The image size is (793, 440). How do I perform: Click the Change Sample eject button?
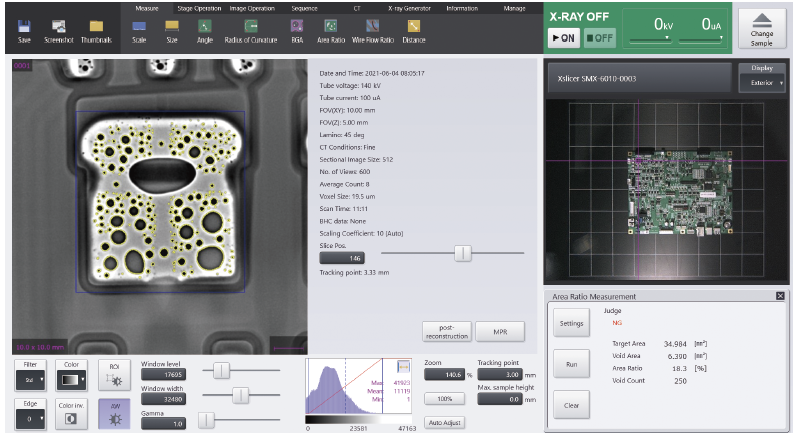pos(762,29)
